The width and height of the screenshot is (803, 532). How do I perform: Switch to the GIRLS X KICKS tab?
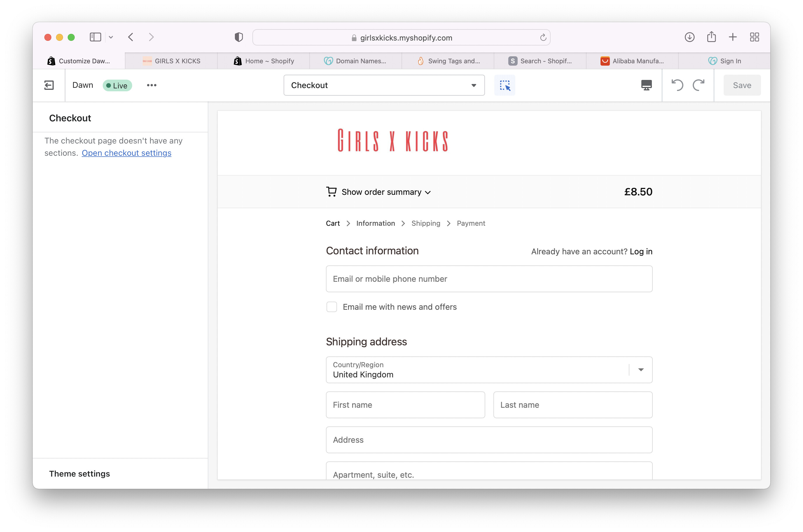point(171,61)
